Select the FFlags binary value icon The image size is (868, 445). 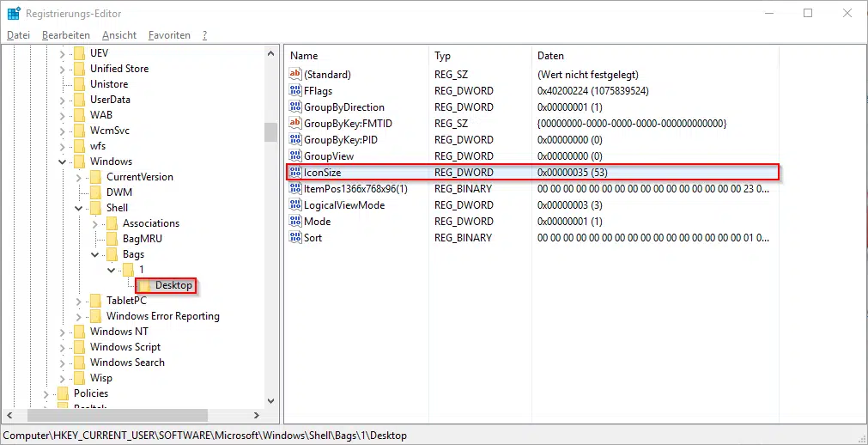(x=295, y=91)
